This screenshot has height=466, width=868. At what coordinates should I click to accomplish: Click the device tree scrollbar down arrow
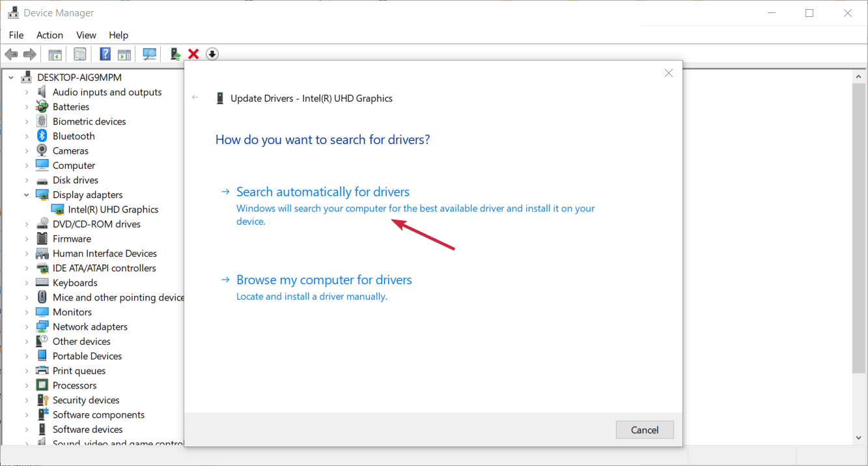point(858,437)
